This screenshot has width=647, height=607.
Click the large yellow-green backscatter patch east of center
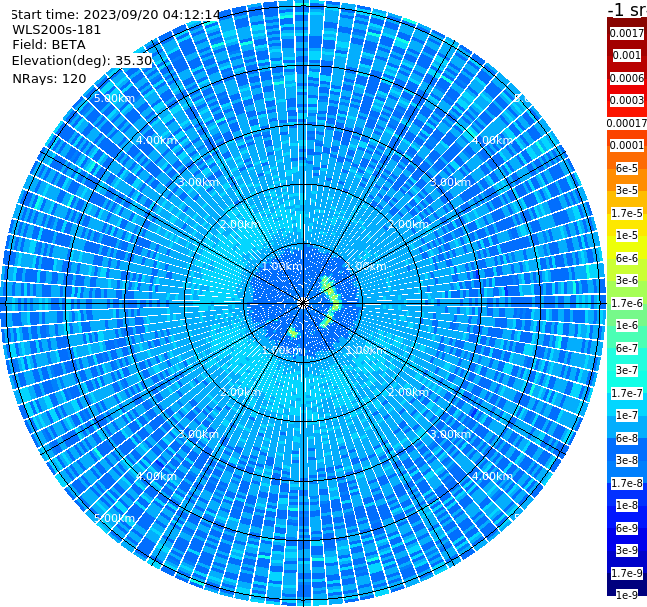tap(331, 301)
